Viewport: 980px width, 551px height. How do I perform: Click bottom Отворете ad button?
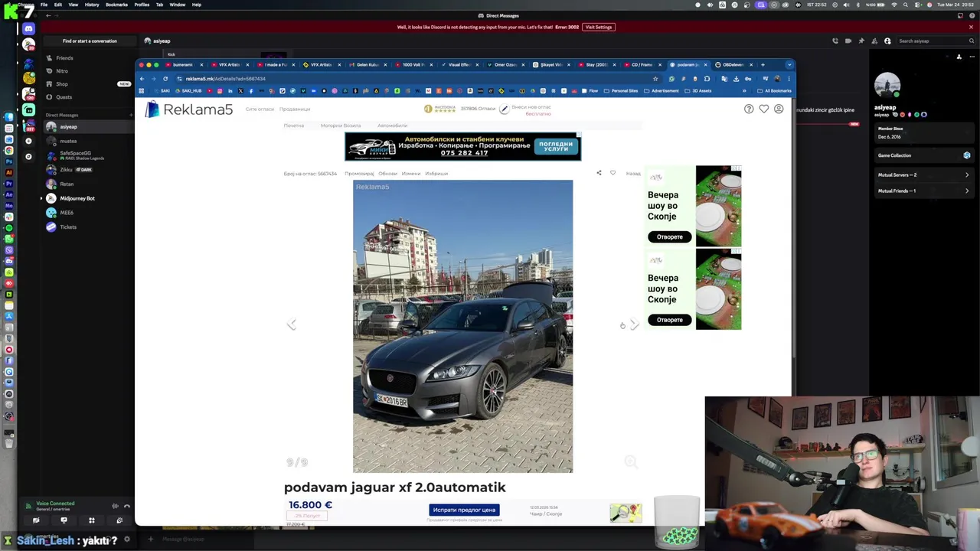(x=669, y=320)
